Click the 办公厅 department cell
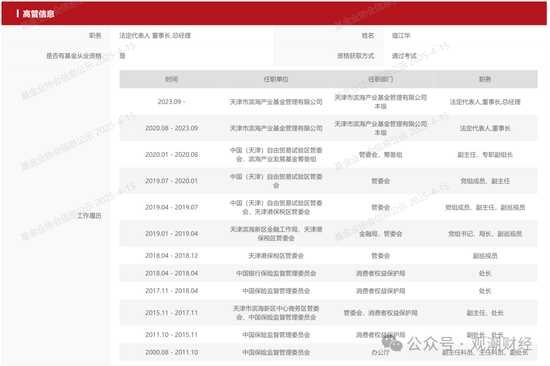Image resolution: width=550 pixels, height=366 pixels. click(x=381, y=352)
